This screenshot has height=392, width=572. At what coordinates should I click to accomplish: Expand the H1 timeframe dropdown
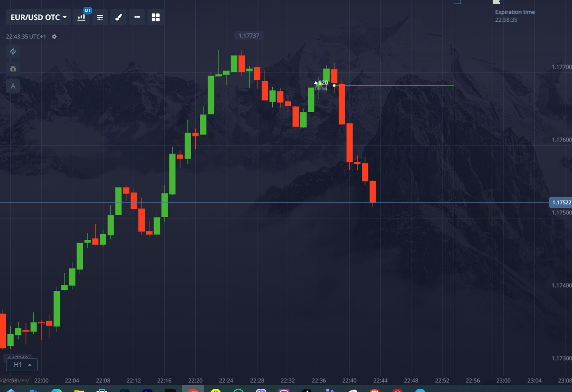22,365
